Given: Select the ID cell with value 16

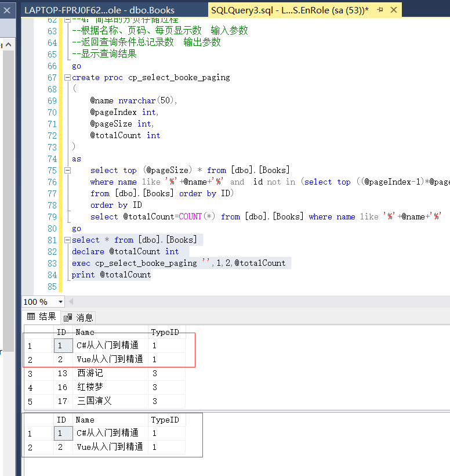Looking at the screenshot, I should pos(63,387).
